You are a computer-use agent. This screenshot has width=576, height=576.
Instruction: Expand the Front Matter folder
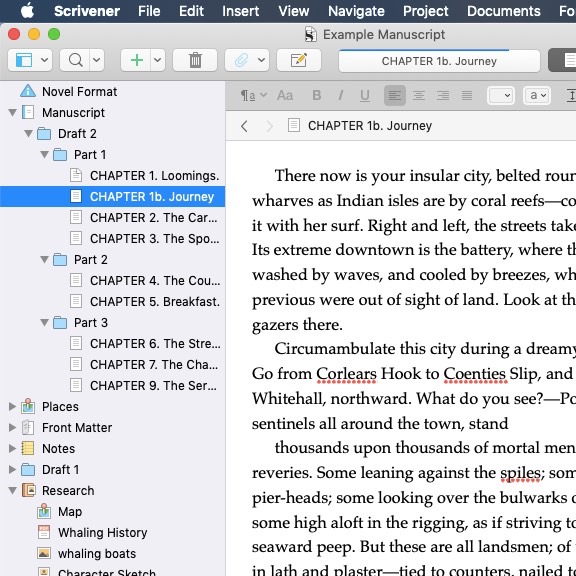click(12, 427)
